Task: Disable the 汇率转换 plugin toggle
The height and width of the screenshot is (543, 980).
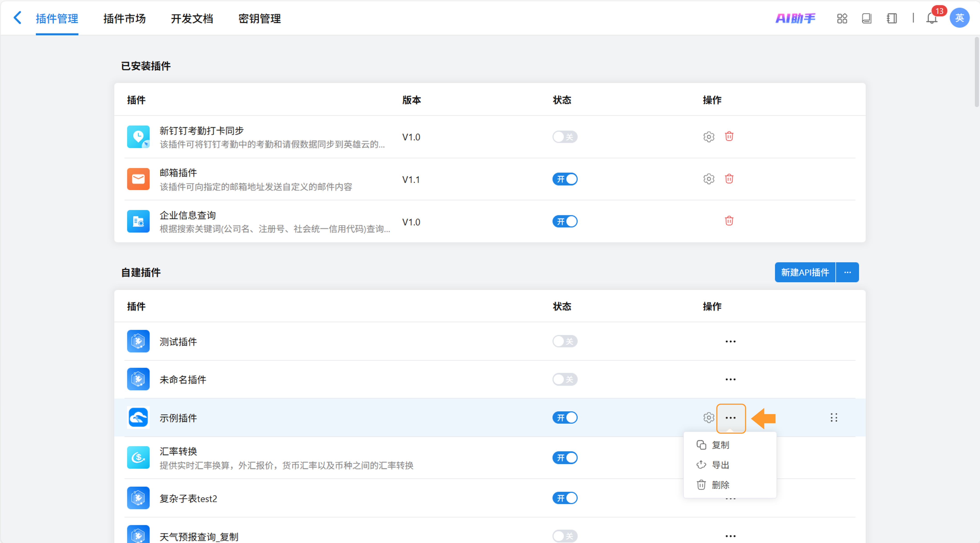Action: tap(565, 458)
